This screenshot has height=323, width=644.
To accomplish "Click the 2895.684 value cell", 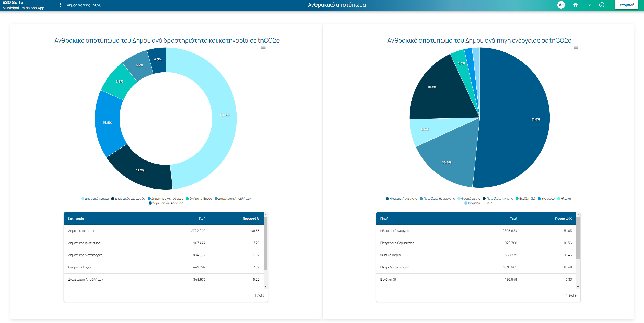I will (x=510, y=231).
